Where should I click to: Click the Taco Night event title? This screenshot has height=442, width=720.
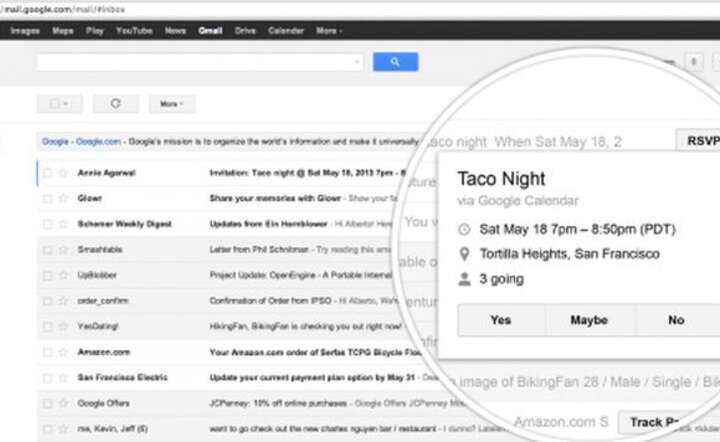tap(501, 179)
